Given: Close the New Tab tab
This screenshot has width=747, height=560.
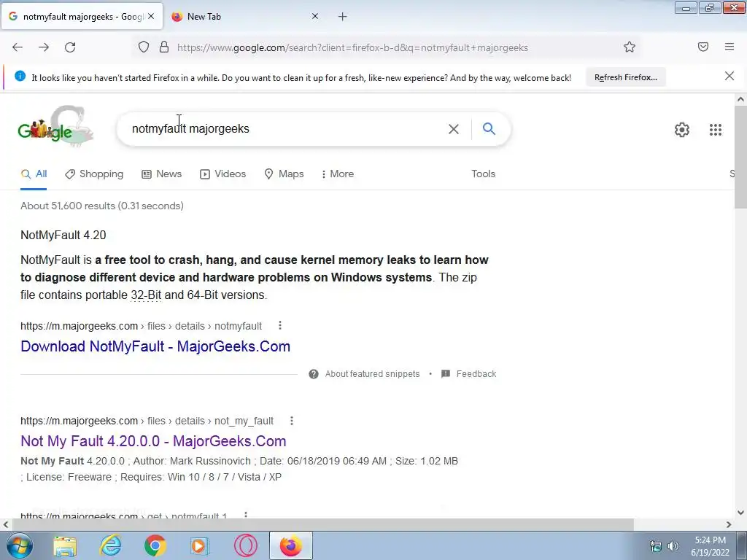Looking at the screenshot, I should pos(315,16).
